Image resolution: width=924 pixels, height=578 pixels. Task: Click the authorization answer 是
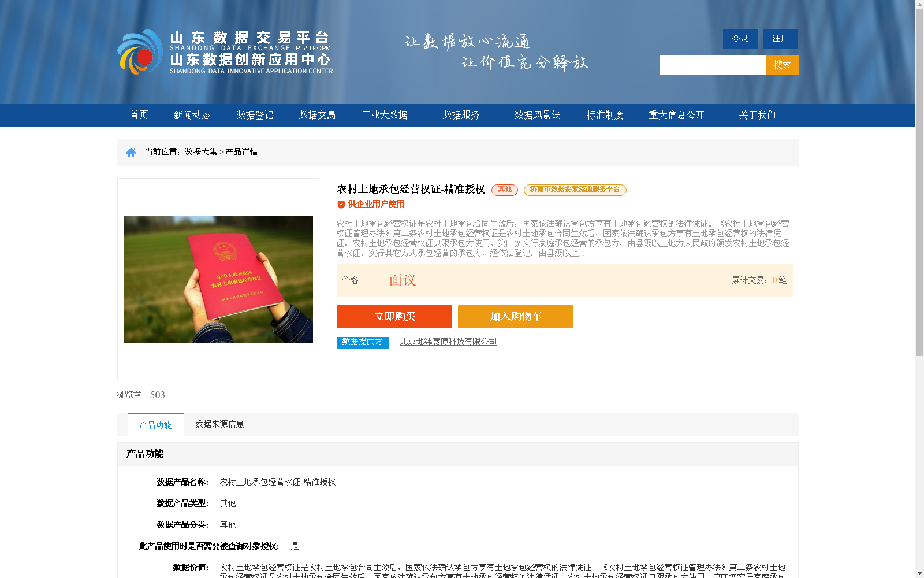tap(295, 546)
